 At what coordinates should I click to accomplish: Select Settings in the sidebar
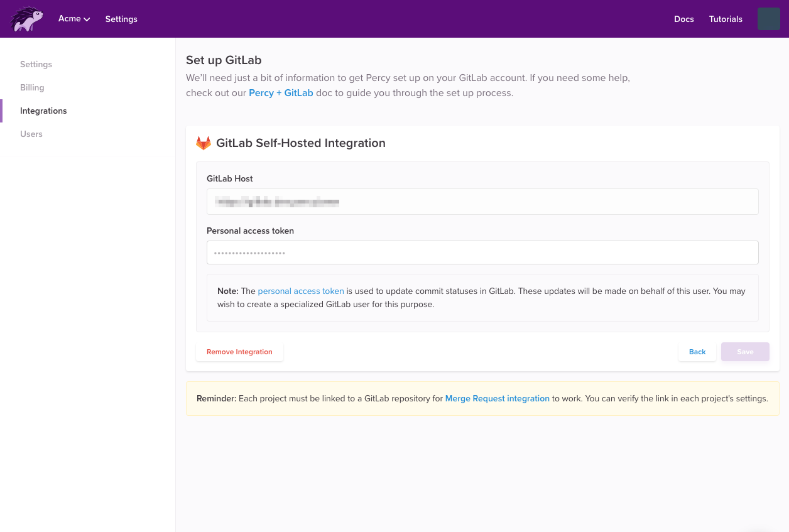click(x=36, y=64)
